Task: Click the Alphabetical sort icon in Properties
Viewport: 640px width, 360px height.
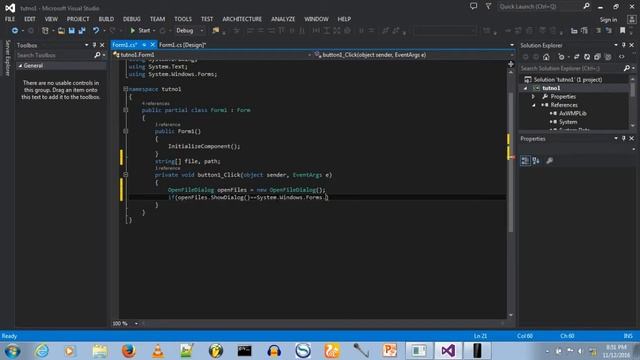Action: [536, 161]
